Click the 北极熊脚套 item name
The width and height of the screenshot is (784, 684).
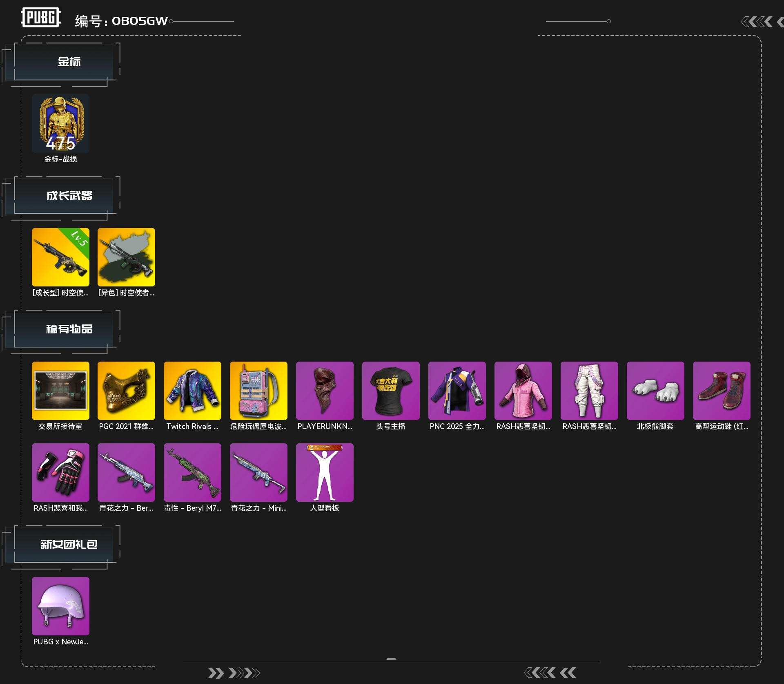tap(655, 426)
